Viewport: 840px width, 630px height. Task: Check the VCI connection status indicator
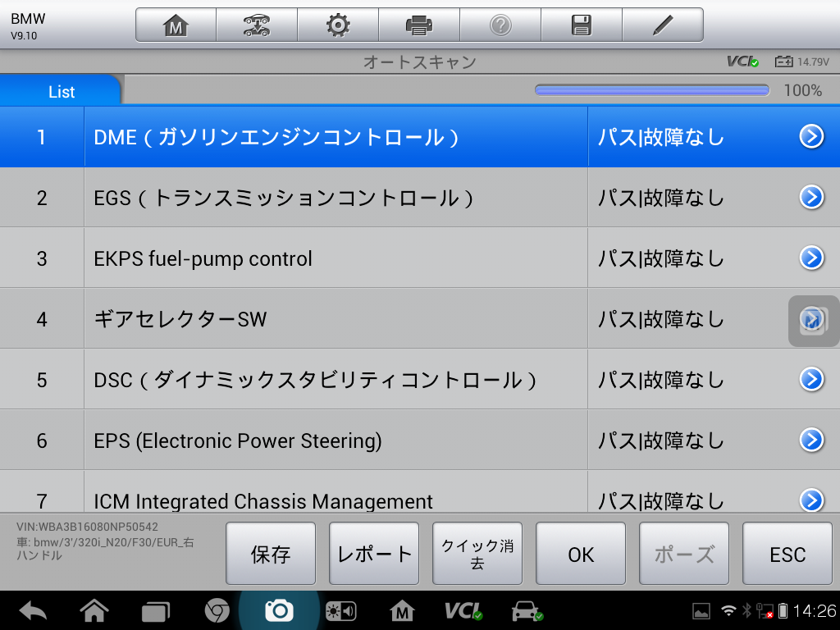[x=742, y=62]
